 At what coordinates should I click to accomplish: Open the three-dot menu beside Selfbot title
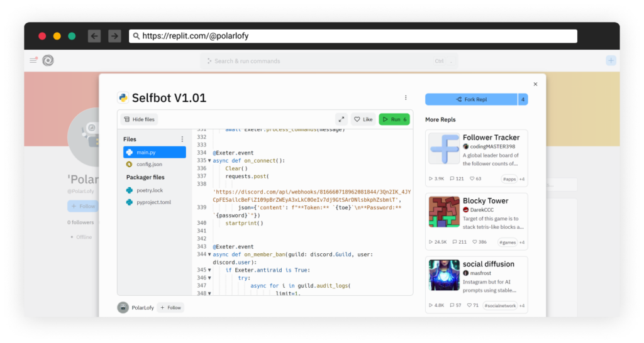[x=406, y=97]
